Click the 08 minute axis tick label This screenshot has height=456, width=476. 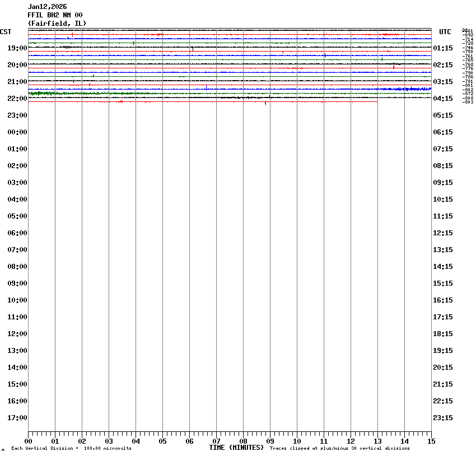coord(243,441)
